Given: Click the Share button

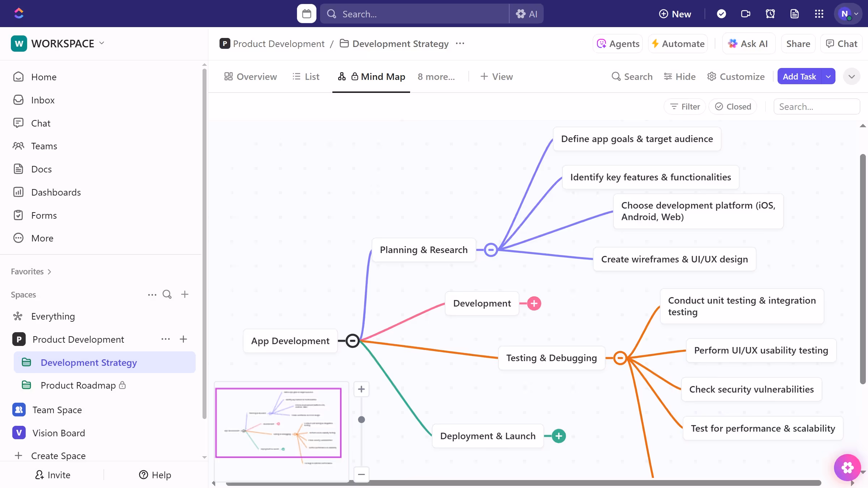Looking at the screenshot, I should click(798, 44).
